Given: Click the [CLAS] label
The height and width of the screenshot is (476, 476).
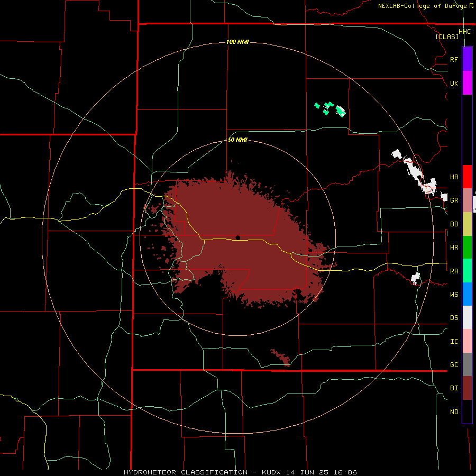Looking at the screenshot, I should (x=447, y=36).
